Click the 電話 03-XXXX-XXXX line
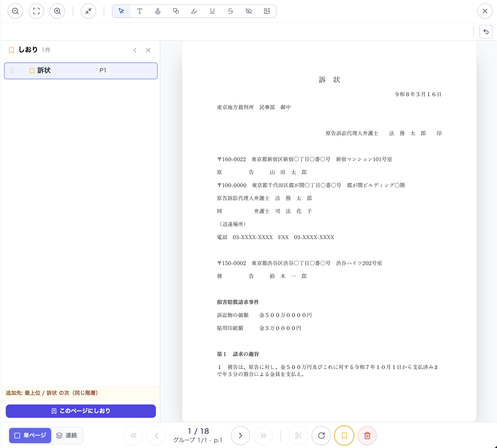497x448 pixels. (x=276, y=237)
